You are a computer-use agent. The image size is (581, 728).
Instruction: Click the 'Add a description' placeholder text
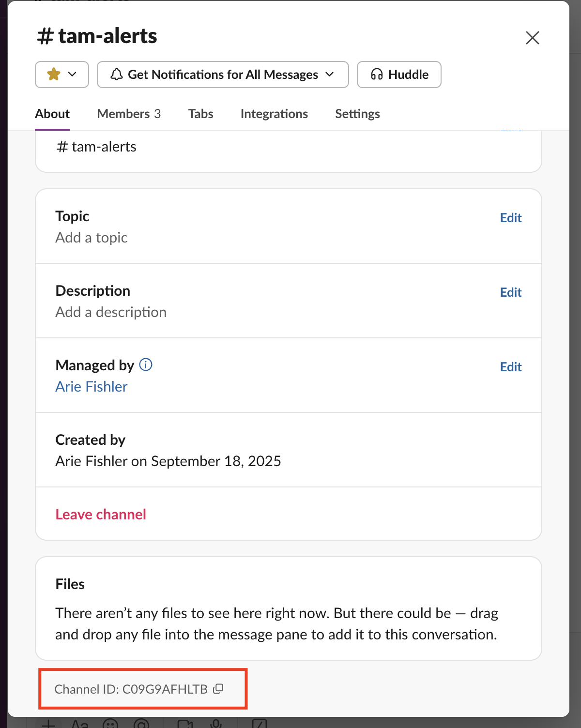click(111, 312)
